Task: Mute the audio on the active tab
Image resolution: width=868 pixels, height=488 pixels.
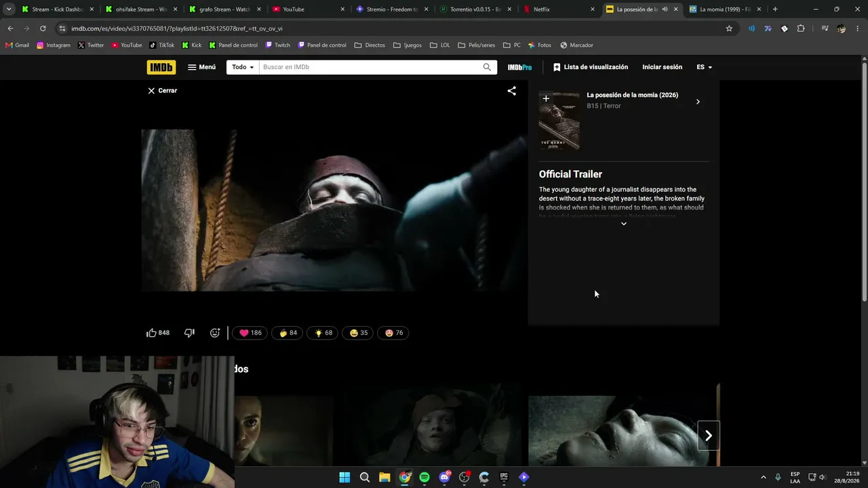Action: point(665,9)
